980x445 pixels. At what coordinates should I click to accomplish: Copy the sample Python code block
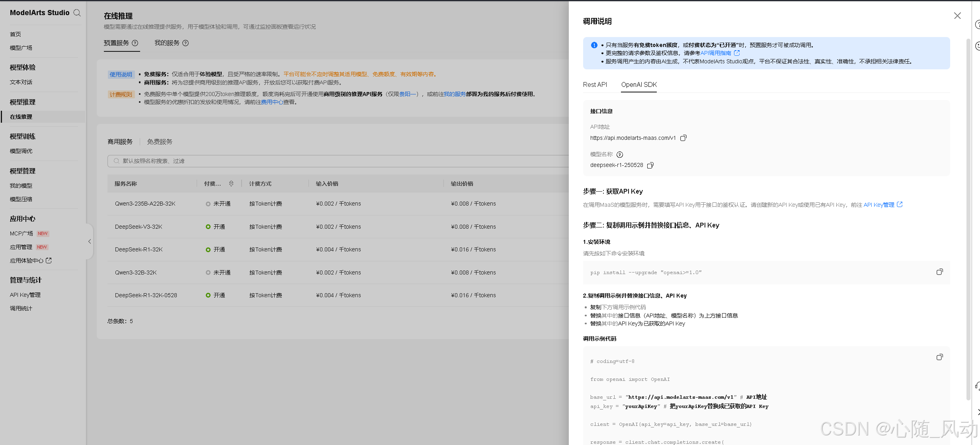click(939, 357)
